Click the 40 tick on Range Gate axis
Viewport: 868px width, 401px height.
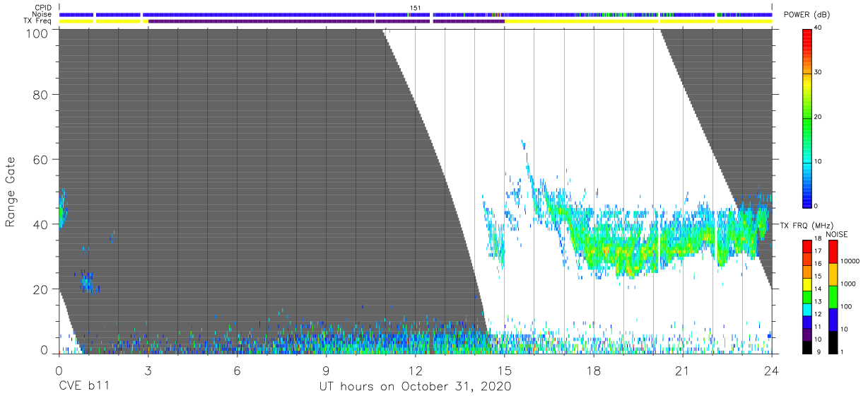tap(41, 223)
